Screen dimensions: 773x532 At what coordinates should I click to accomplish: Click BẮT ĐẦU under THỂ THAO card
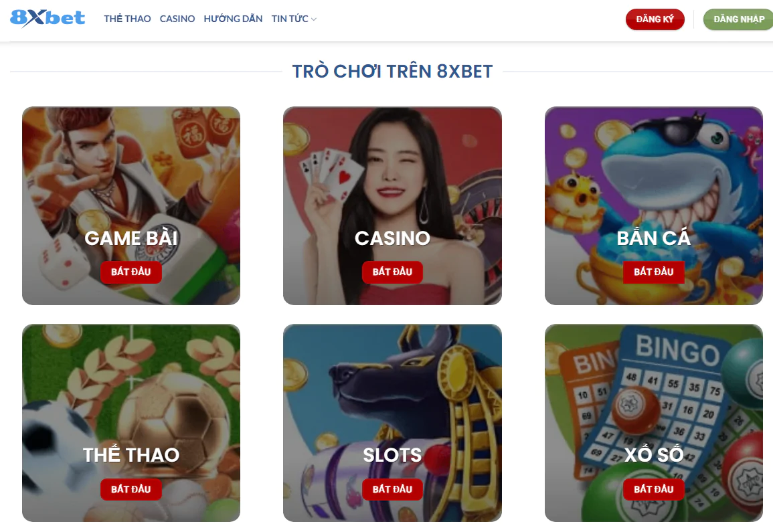[x=131, y=489]
